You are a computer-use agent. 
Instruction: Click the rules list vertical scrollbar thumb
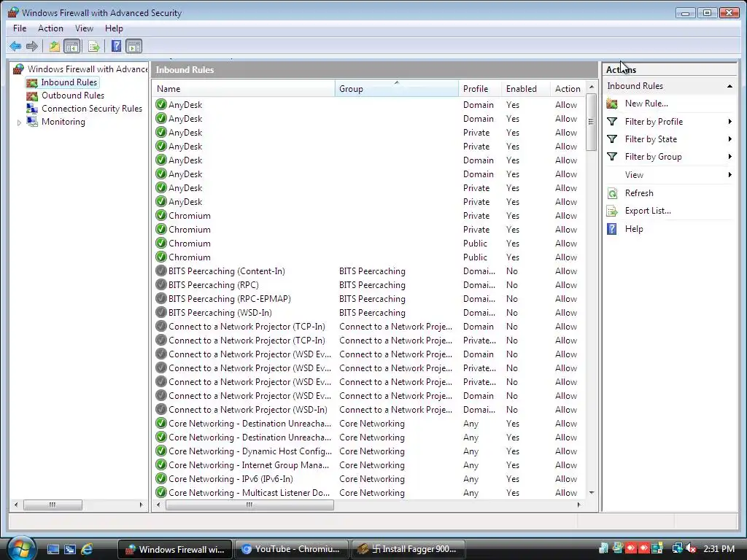(591, 122)
